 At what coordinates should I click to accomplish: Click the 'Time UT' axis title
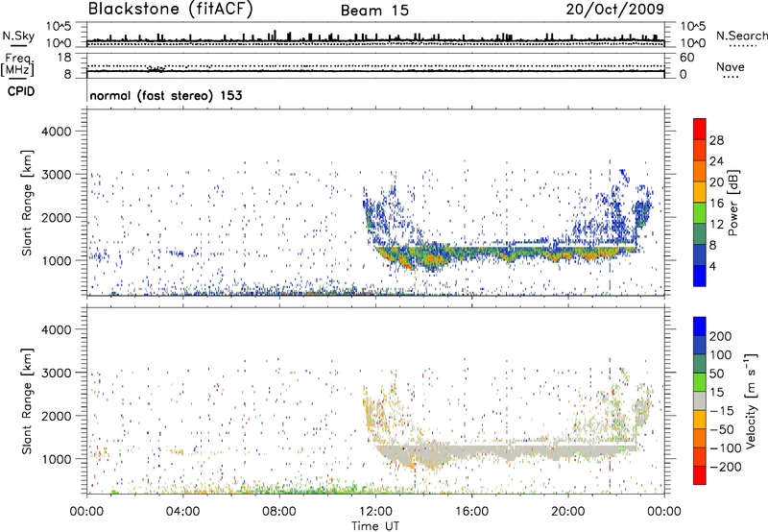(x=375, y=525)
